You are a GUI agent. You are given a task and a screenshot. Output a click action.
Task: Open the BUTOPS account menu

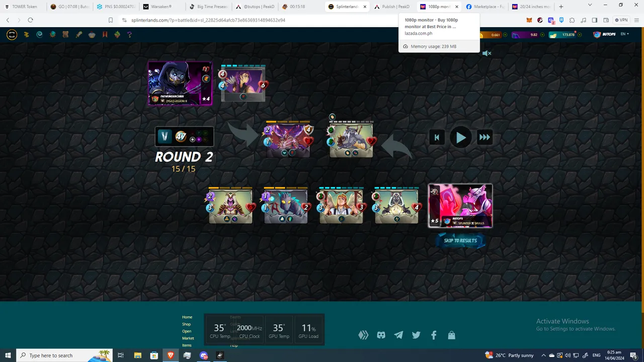coord(604,35)
